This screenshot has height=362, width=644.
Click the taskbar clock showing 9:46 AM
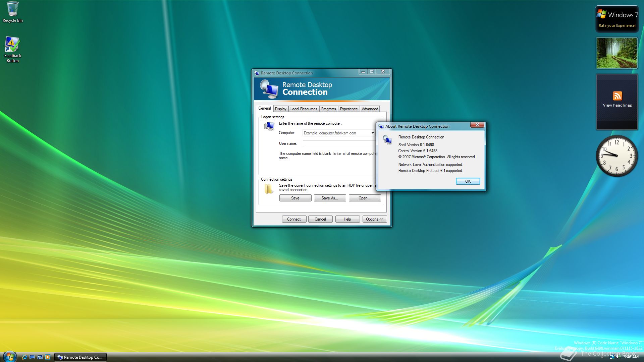(631, 357)
